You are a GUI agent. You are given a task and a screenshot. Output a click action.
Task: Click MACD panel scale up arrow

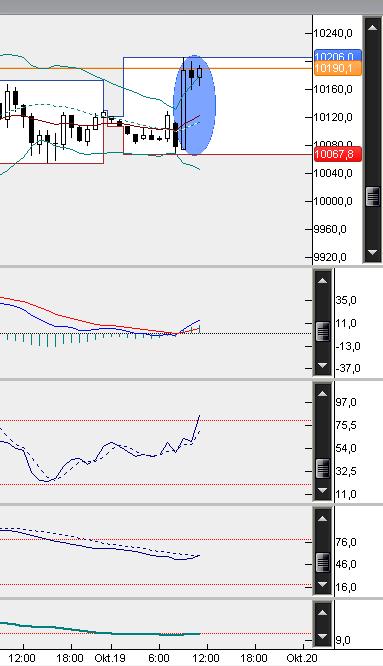click(323, 281)
